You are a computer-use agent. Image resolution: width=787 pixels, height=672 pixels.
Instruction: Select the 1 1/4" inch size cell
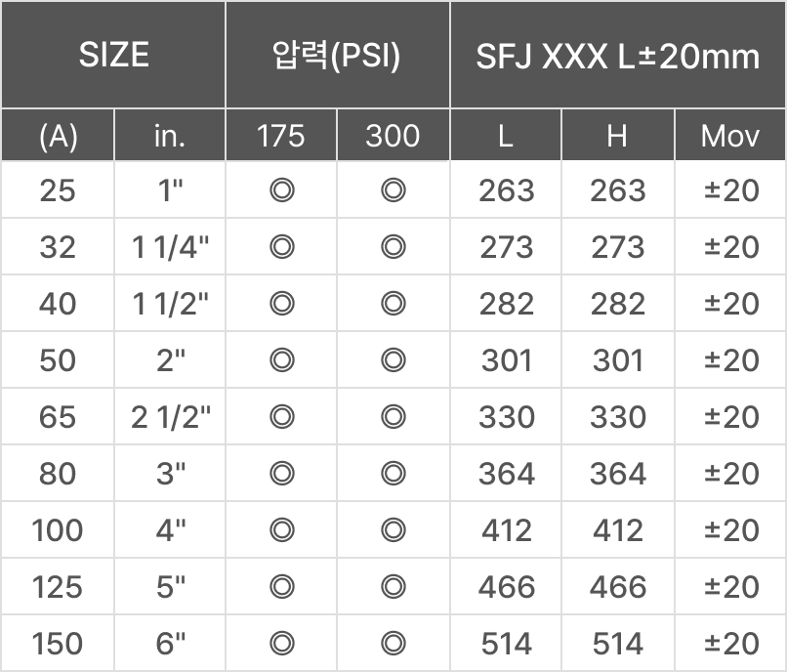[170, 247]
